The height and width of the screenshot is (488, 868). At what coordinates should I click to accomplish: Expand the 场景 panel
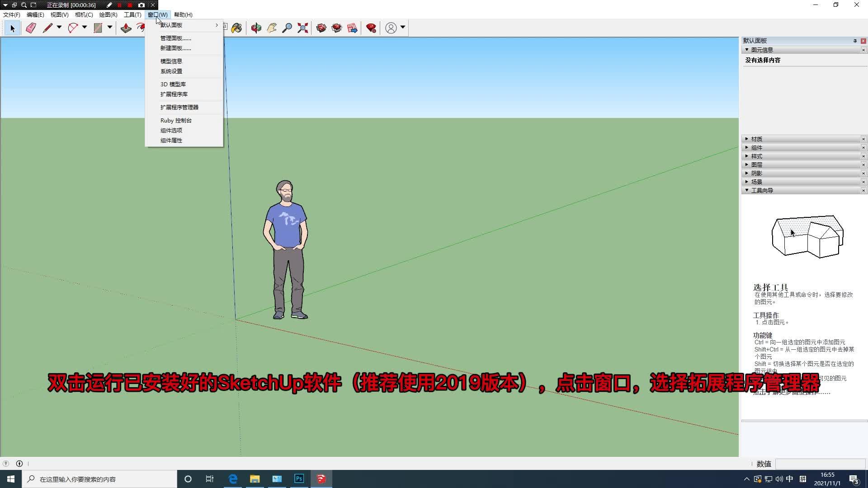(747, 182)
